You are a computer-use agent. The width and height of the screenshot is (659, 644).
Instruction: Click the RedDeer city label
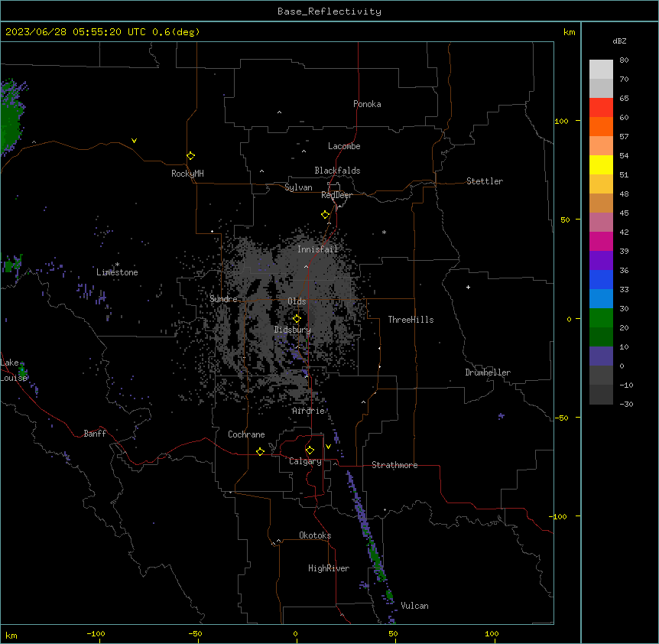(336, 195)
